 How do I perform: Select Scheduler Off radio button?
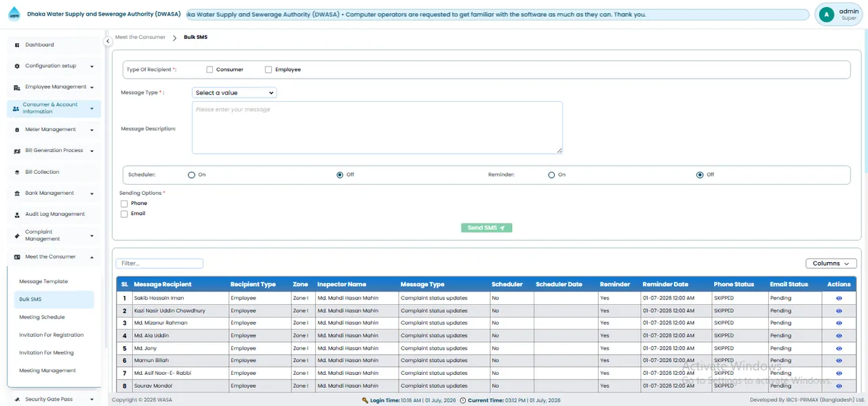[x=340, y=174]
